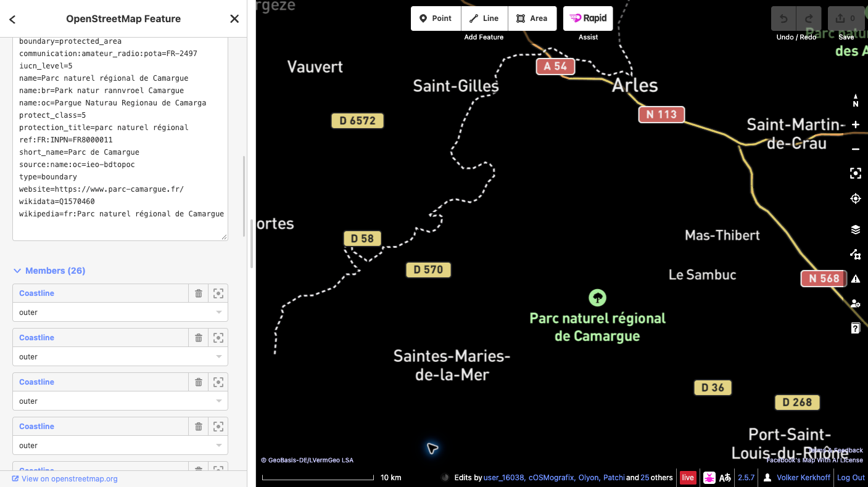
Task: Click the translation language icon
Action: [725, 478]
